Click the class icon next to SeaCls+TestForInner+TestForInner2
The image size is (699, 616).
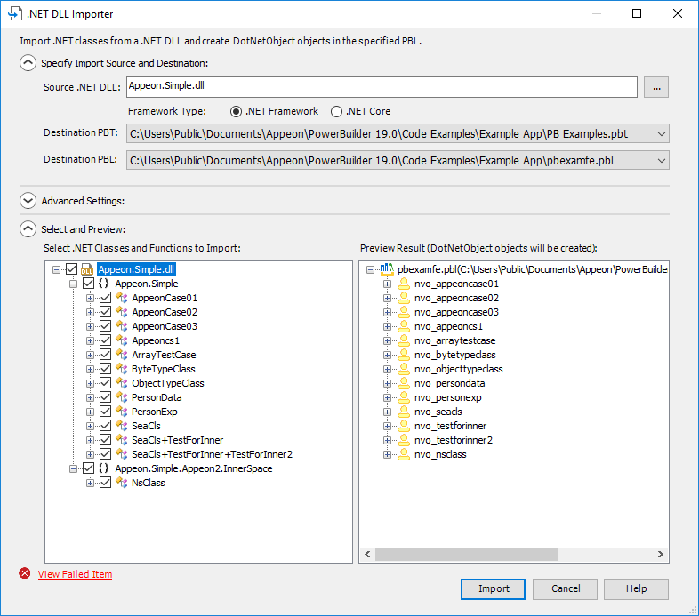click(x=122, y=454)
